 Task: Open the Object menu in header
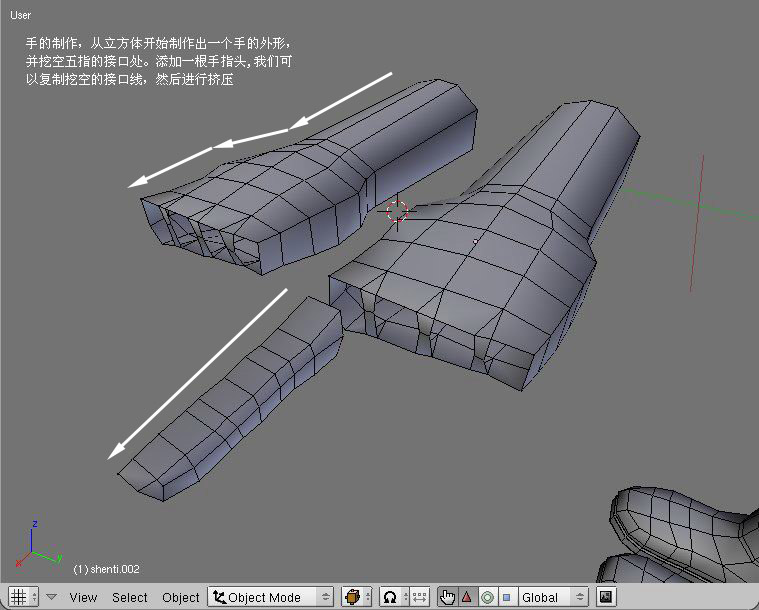pos(181,597)
